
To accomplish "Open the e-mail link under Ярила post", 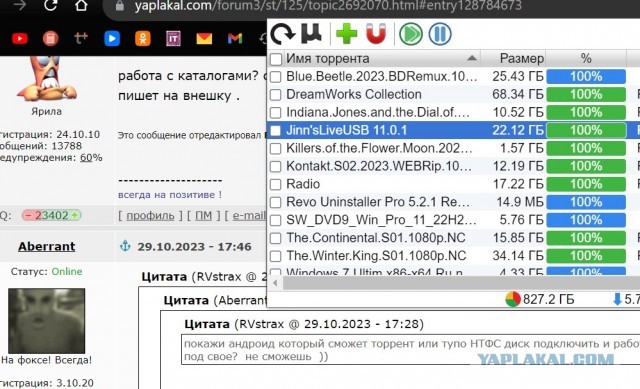I will 249,216.
